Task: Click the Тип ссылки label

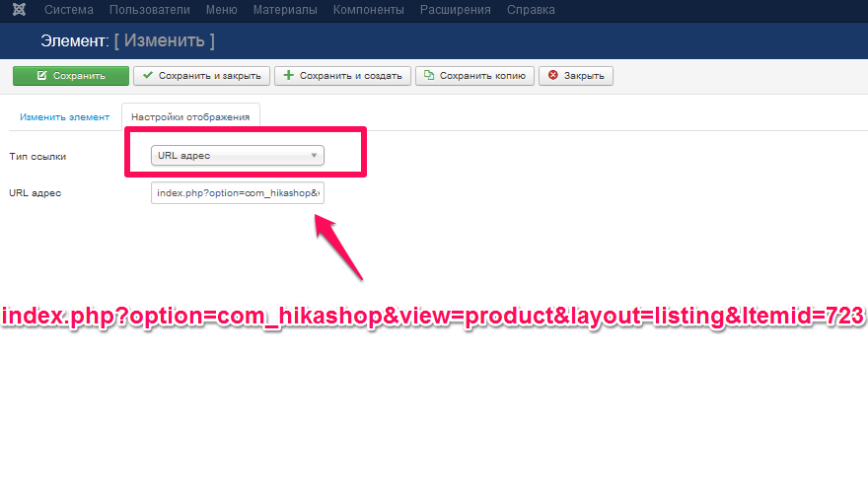Action: click(x=37, y=157)
